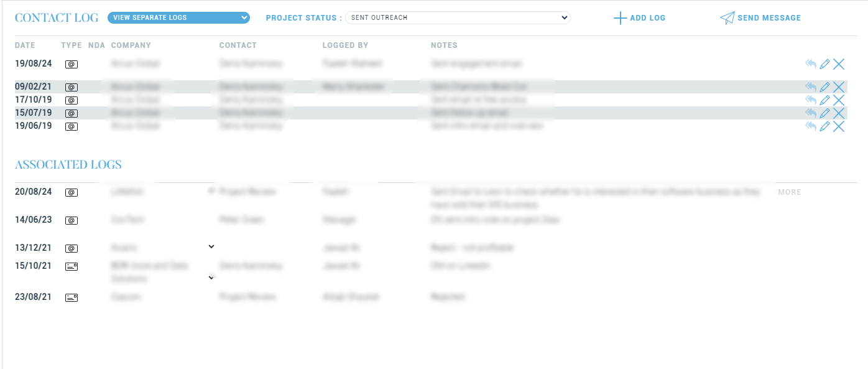Click the NDA column header

[96, 45]
